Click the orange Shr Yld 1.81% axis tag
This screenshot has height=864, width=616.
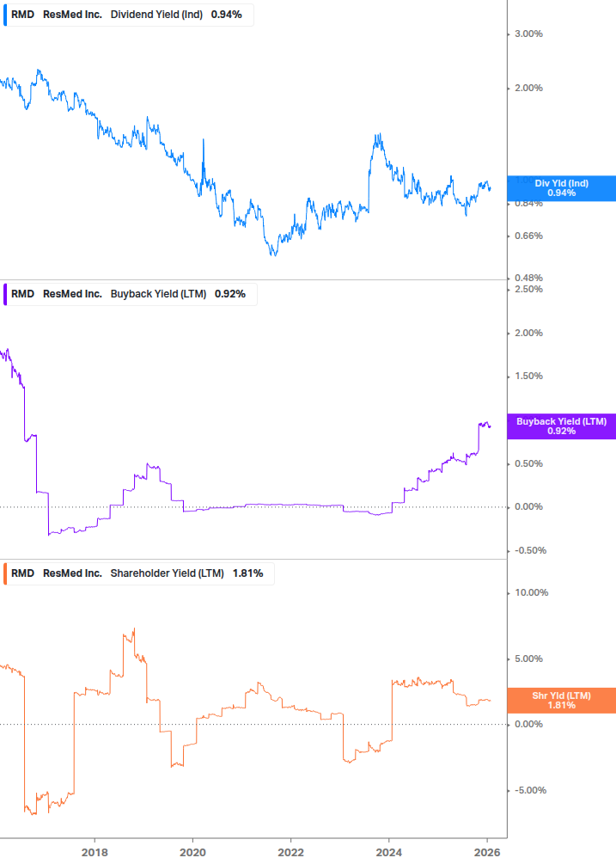[562, 701]
